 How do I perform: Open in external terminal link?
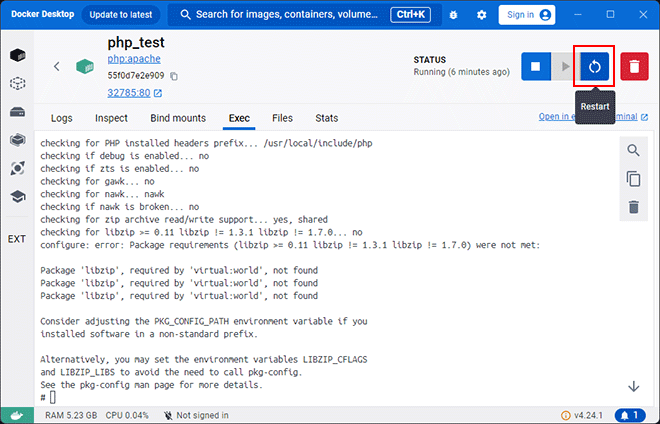593,117
